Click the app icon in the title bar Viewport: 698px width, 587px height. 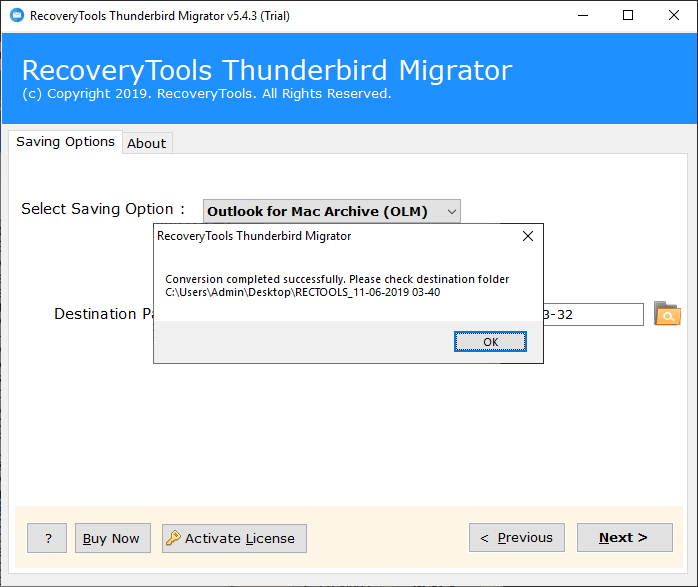coord(14,15)
